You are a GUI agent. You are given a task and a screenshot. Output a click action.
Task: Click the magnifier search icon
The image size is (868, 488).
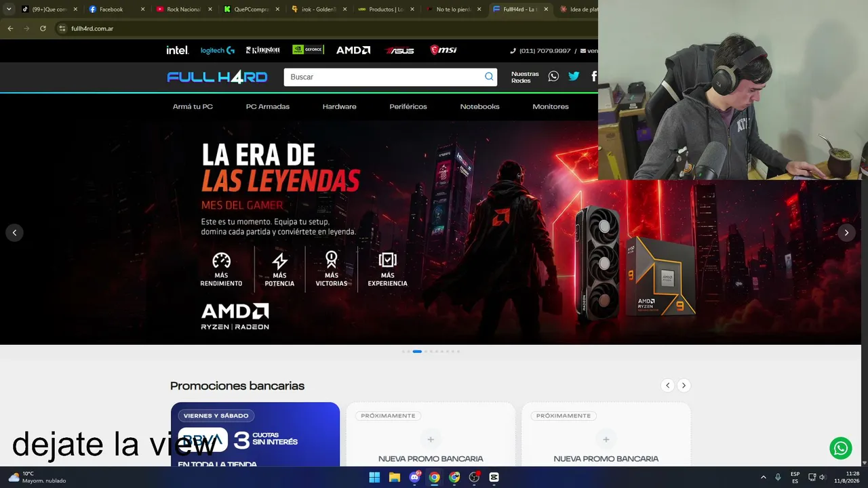[489, 77]
